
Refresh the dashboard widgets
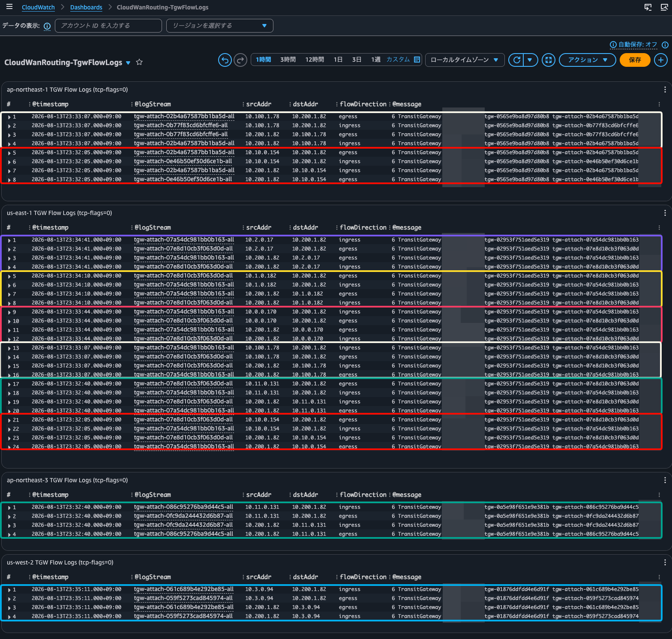(x=517, y=60)
